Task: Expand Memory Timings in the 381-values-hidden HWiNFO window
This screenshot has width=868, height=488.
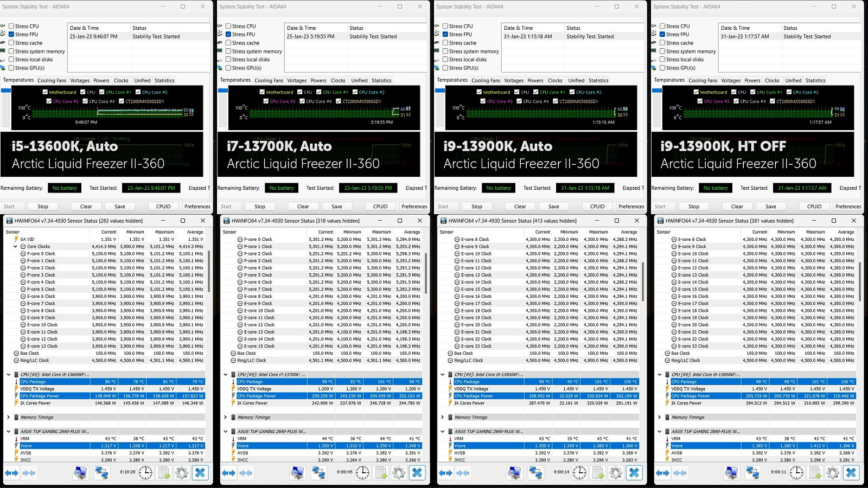Action: pyautogui.click(x=659, y=417)
